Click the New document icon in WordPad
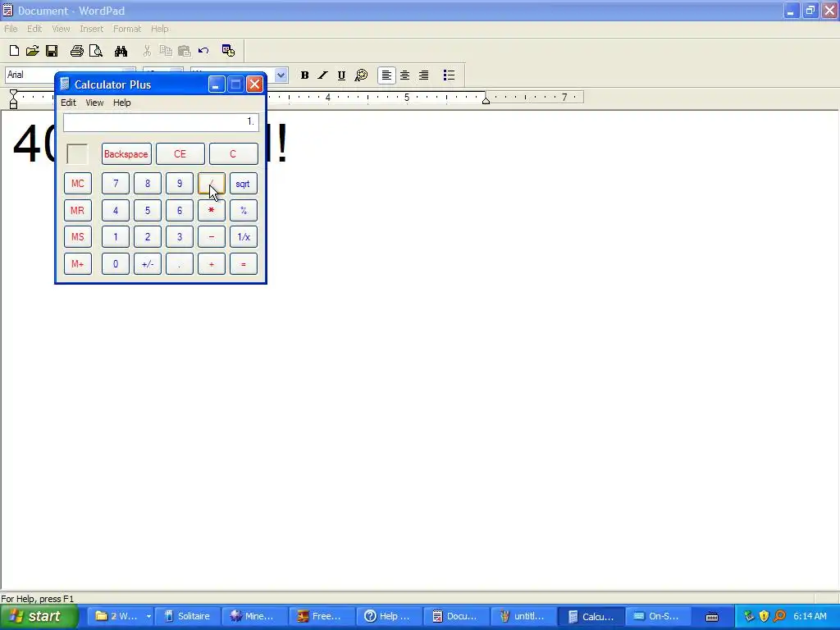840x630 pixels. [14, 51]
